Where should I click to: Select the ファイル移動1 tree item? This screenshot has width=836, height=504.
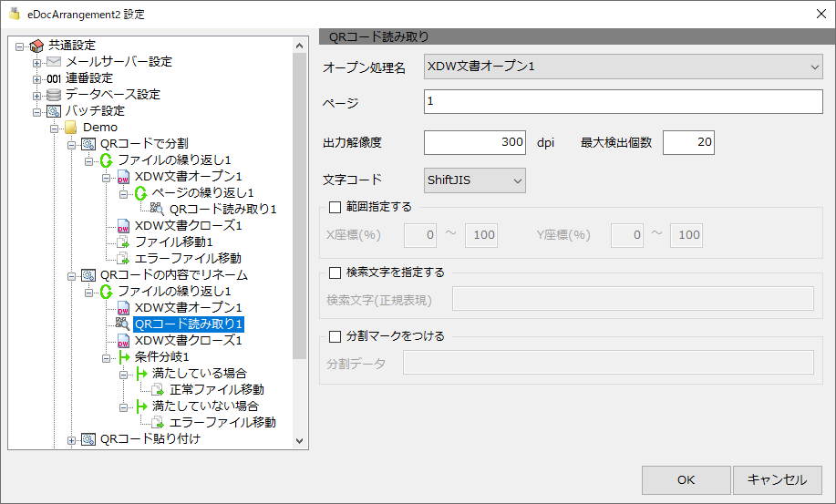point(174,242)
